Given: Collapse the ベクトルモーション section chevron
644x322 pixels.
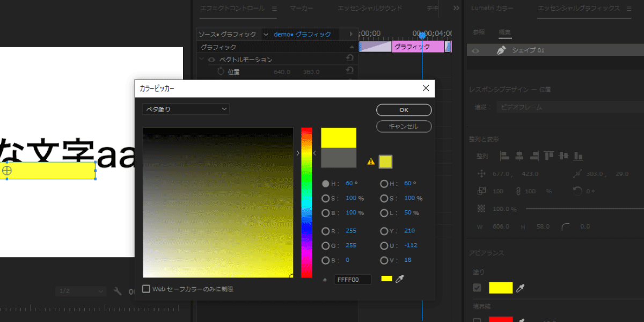Looking at the screenshot, I should coord(202,60).
